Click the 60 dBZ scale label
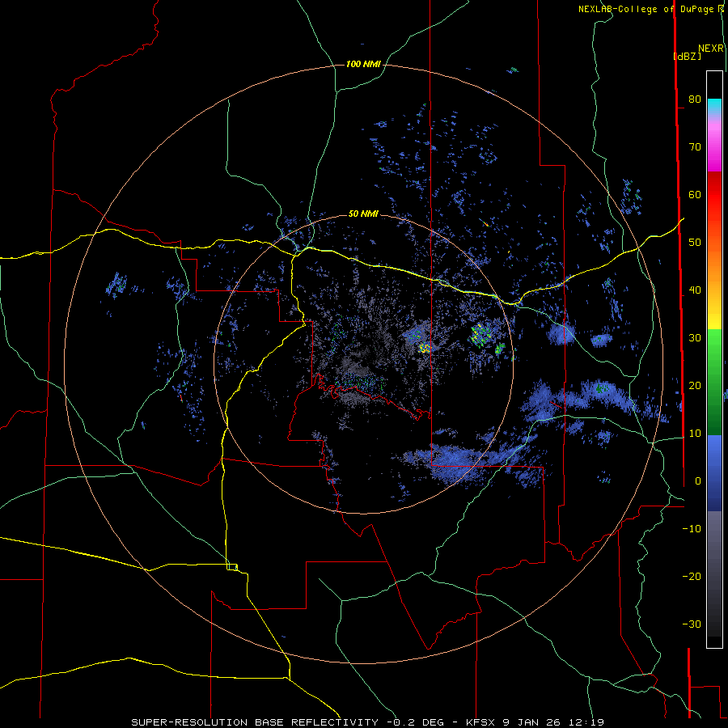 pyautogui.click(x=695, y=194)
